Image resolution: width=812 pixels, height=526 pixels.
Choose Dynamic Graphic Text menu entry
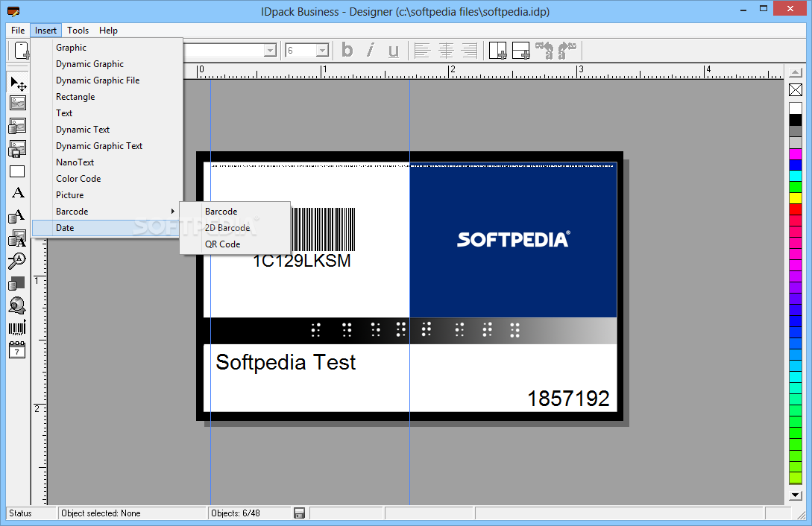(107, 146)
